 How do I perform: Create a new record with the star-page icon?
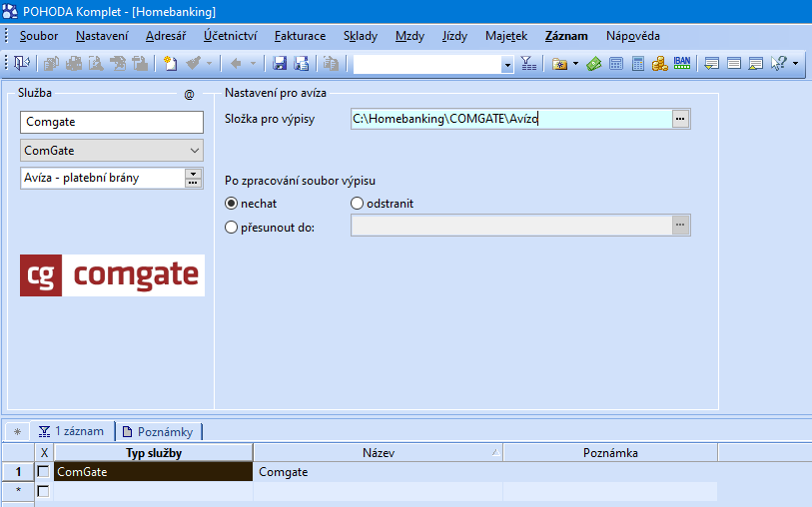coord(170,64)
